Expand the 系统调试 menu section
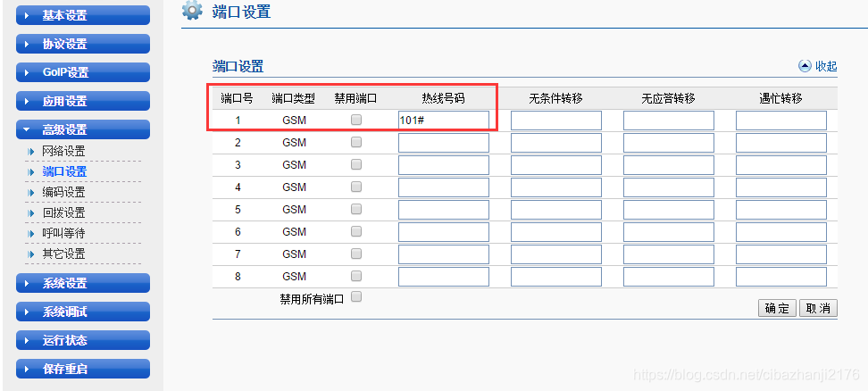The height and width of the screenshot is (391, 868). [83, 312]
